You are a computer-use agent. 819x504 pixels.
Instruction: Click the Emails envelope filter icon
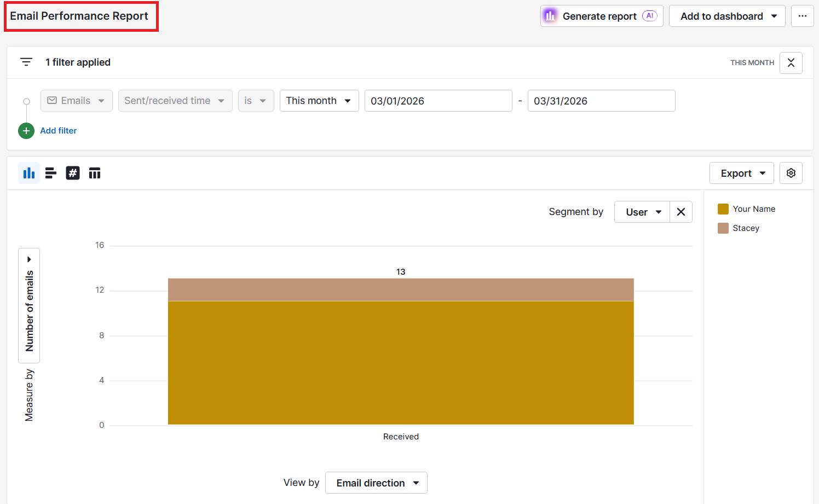pos(52,101)
